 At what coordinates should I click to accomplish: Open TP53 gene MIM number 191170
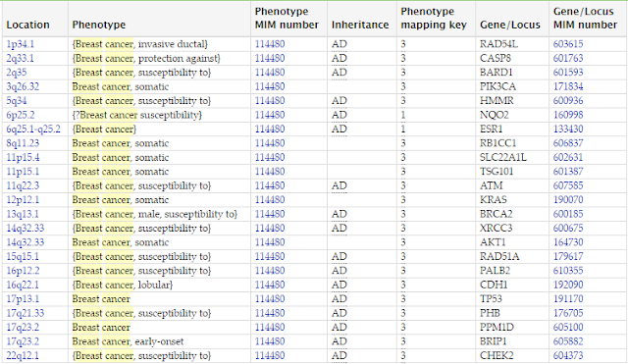(568, 299)
